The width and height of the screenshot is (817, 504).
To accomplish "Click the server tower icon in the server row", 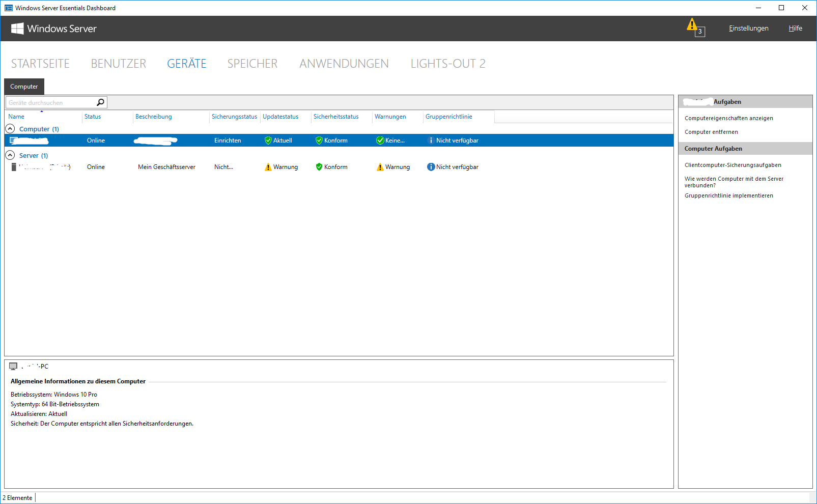I will pos(14,167).
